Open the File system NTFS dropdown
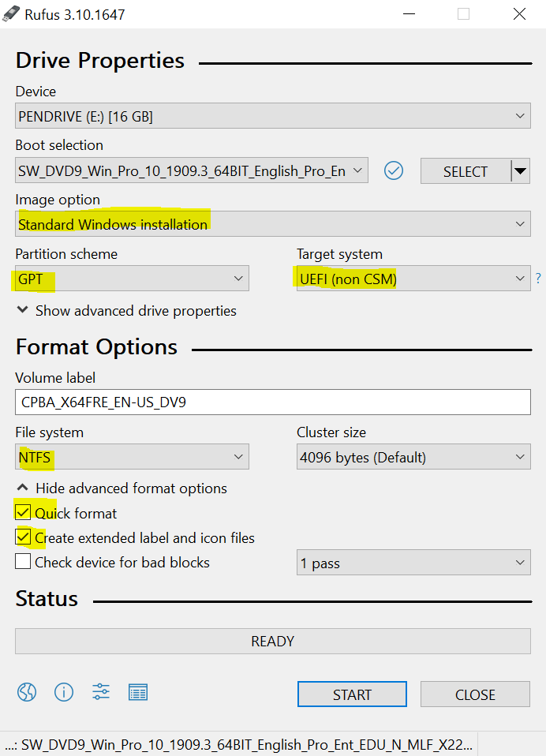 pos(132,457)
